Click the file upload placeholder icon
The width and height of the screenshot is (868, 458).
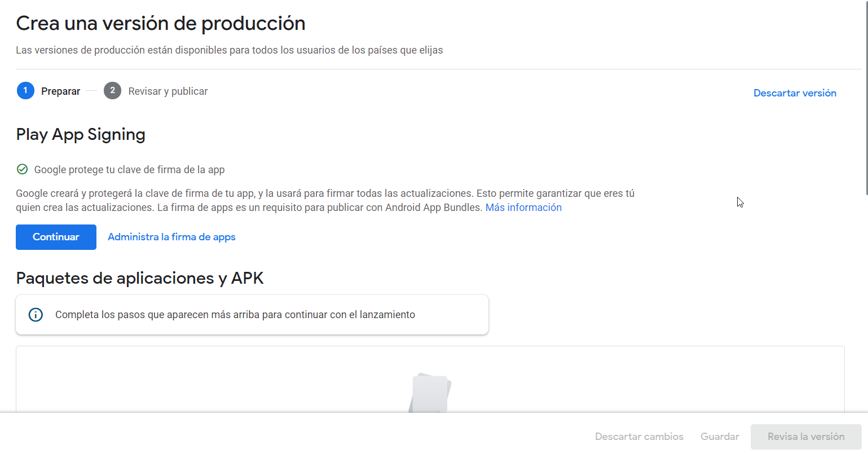(x=430, y=394)
